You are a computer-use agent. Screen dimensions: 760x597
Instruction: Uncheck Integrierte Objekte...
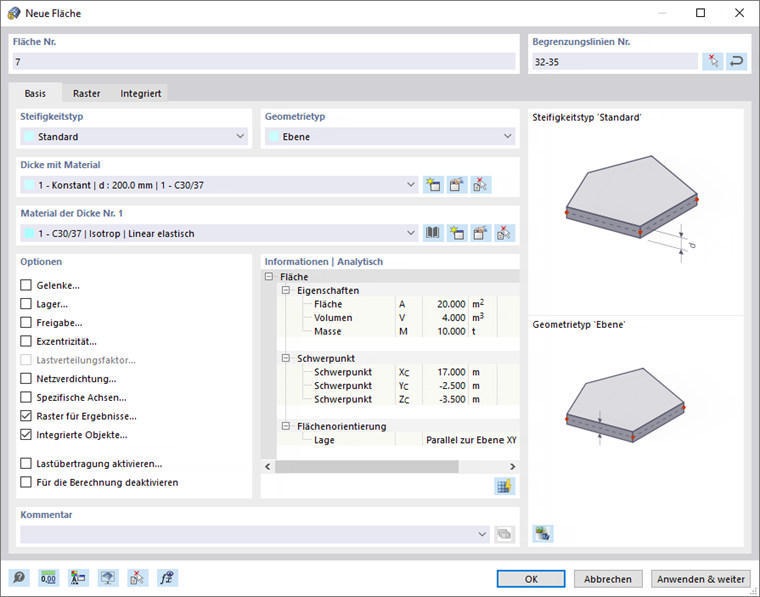(x=26, y=435)
